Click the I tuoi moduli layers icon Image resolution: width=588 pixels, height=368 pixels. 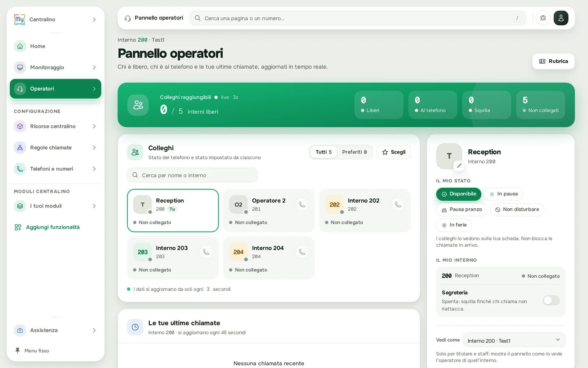20,206
